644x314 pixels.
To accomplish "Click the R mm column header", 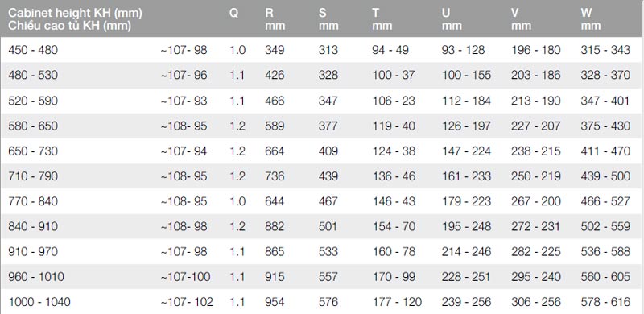I will point(275,19).
